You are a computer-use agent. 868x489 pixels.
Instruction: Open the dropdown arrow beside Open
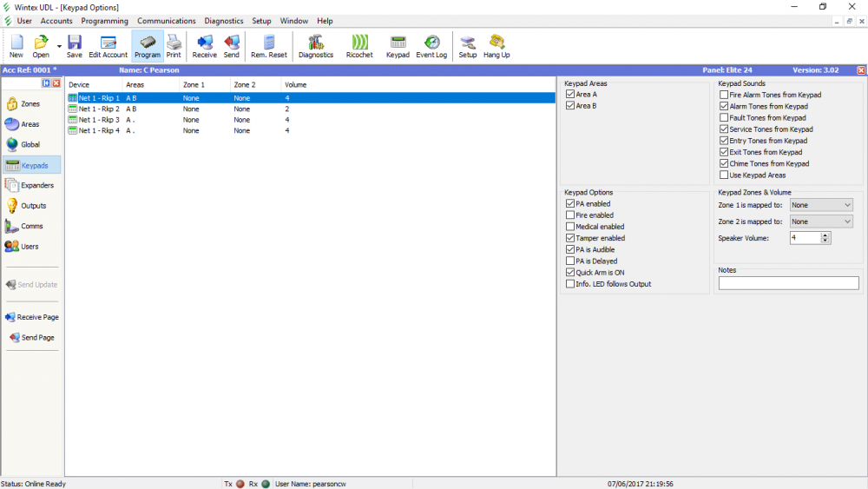coord(59,46)
